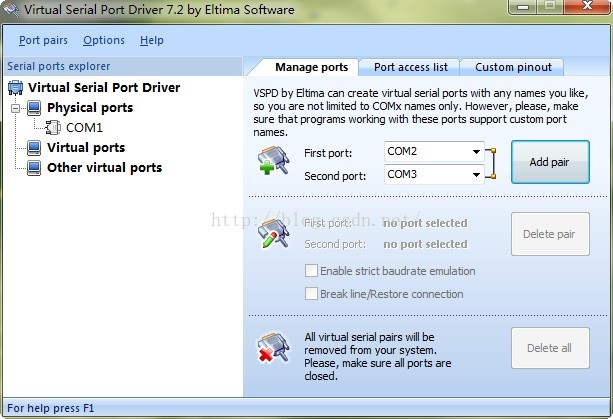Click the COM1 serial connector icon
Screen dimensions: 613x419
tap(53, 127)
